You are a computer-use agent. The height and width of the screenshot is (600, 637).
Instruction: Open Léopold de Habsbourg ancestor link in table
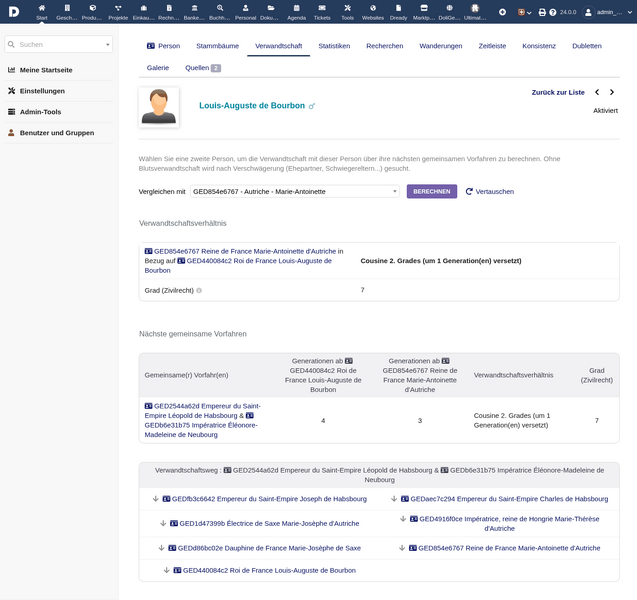point(203,411)
